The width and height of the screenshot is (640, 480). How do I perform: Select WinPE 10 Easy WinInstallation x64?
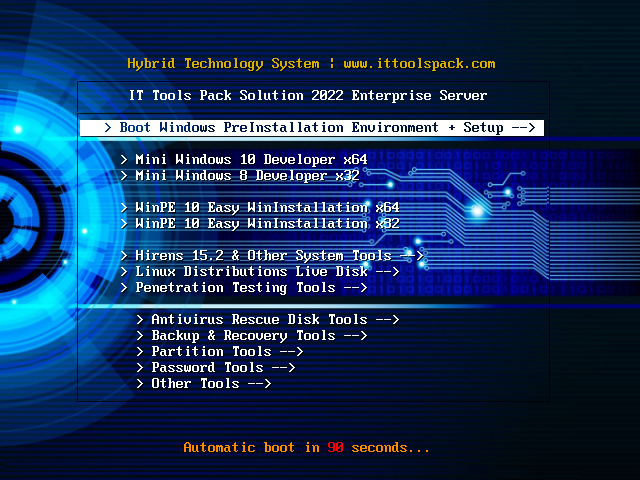coord(260,207)
